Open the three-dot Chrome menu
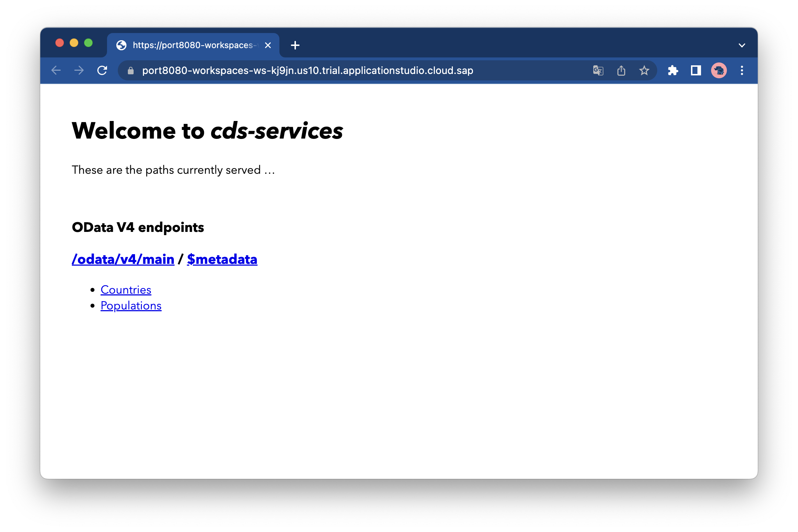The image size is (798, 532). (x=742, y=70)
